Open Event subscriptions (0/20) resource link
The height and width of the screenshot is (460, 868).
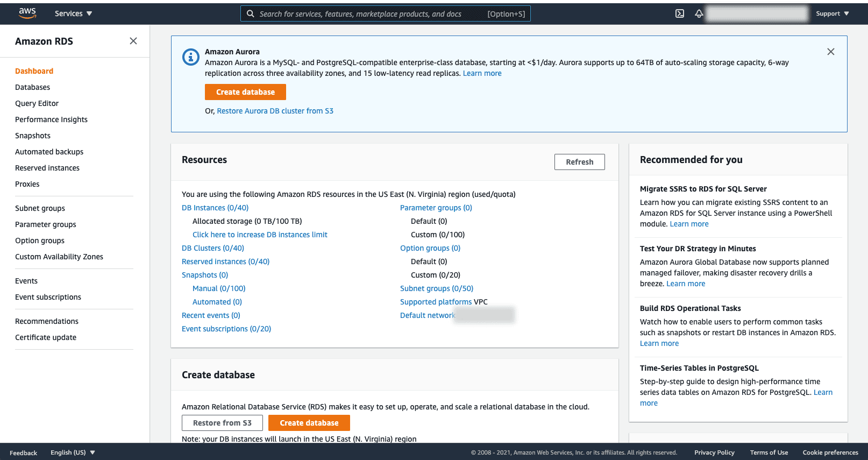click(226, 329)
